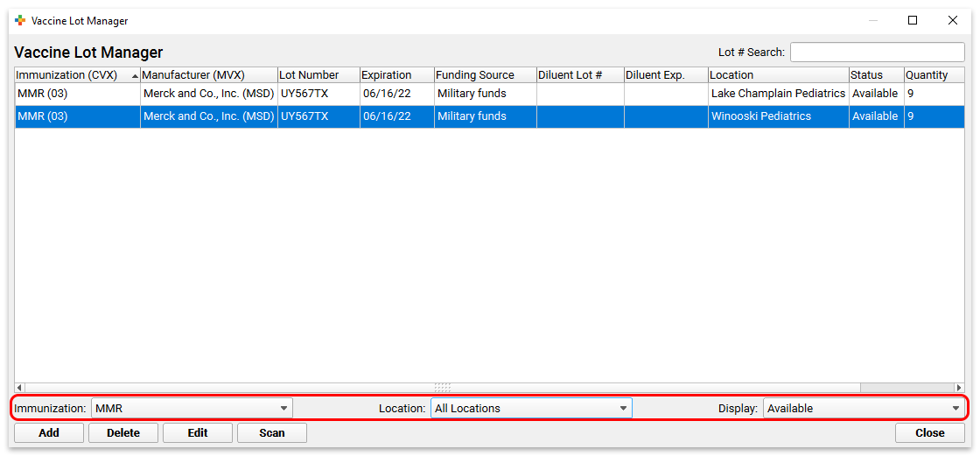Click Available status in Lake Champlain row
980x456 pixels.
tap(876, 94)
